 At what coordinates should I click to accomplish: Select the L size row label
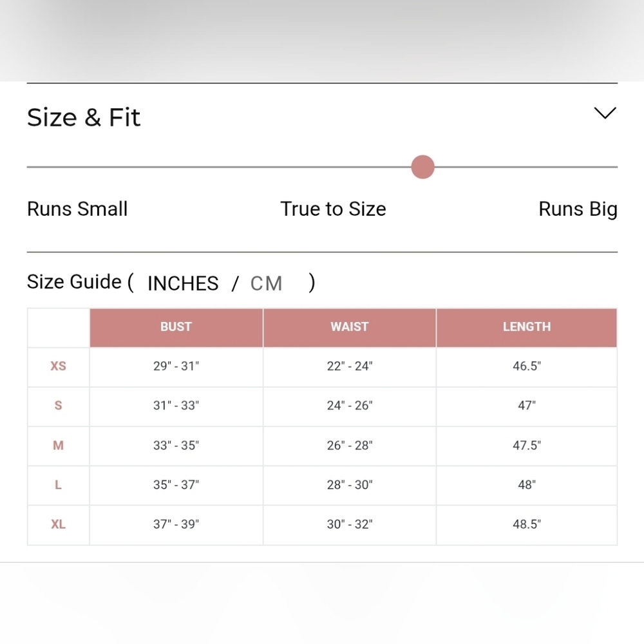click(x=58, y=485)
